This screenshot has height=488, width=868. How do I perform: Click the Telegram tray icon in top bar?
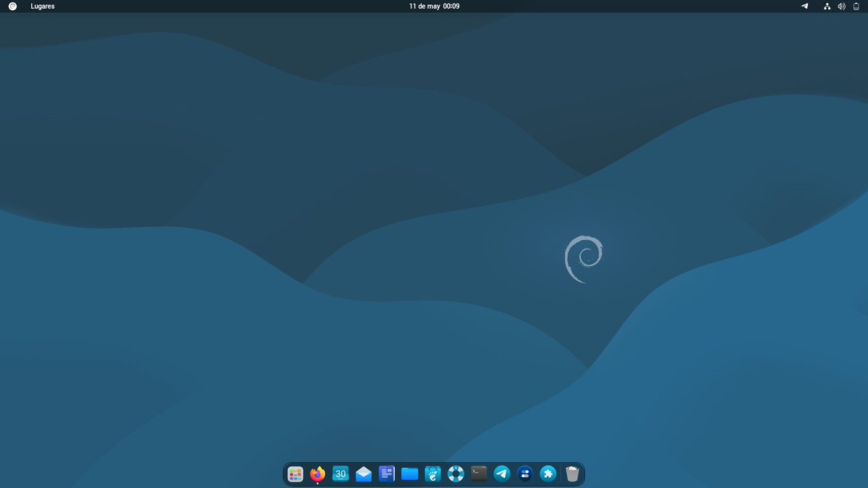(804, 6)
